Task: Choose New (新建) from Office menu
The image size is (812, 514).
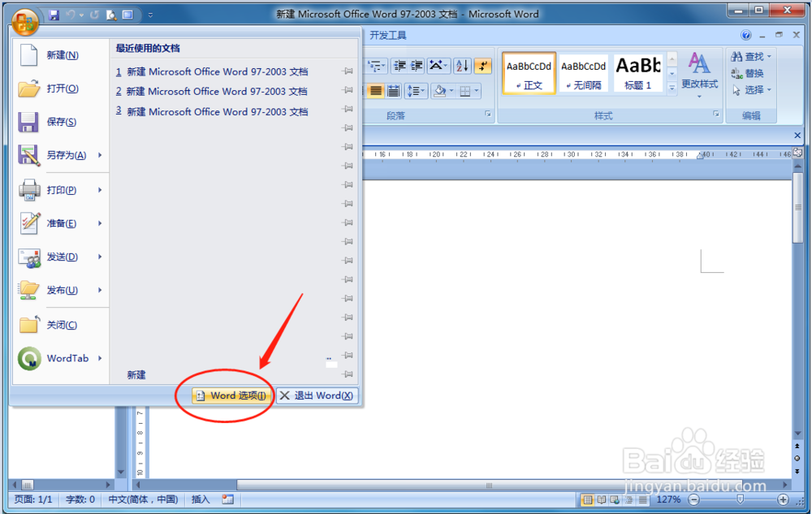Action: pyautogui.click(x=61, y=55)
